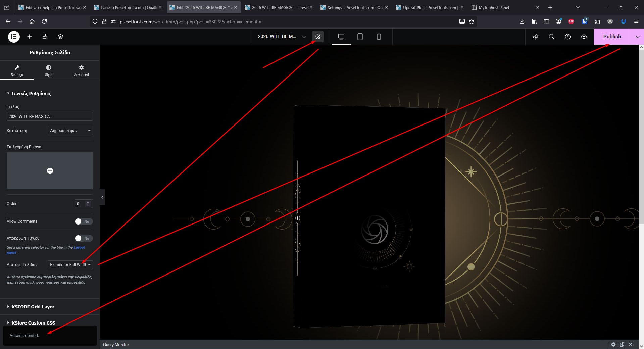
Task: Toggle the browser sidebar icon
Action: tap(546, 21)
